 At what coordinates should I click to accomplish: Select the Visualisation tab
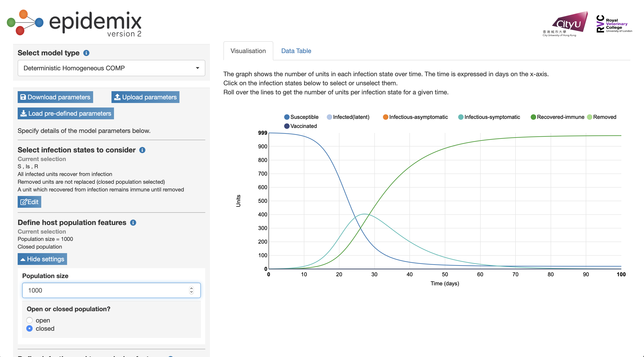coord(248,51)
